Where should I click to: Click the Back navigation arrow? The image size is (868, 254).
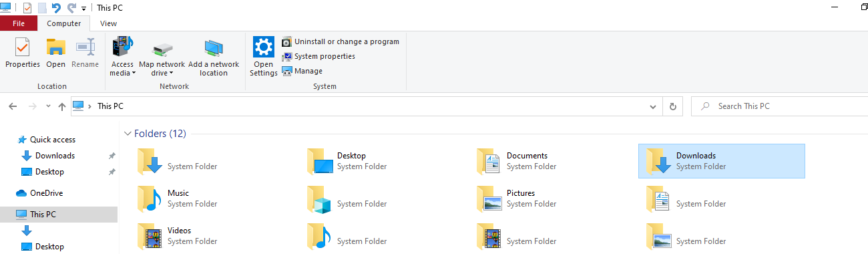pos(13,106)
